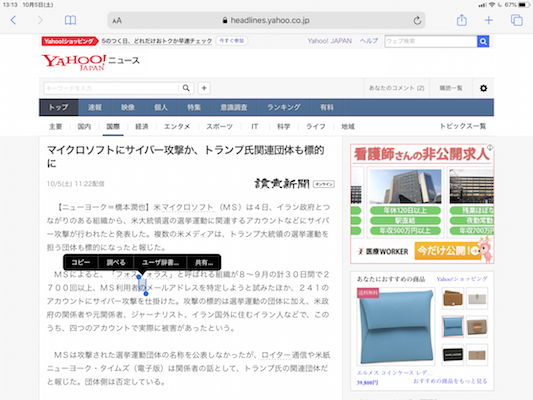The image size is (533, 400).
Task: Open the bookmarks book icon
Action: [70, 20]
